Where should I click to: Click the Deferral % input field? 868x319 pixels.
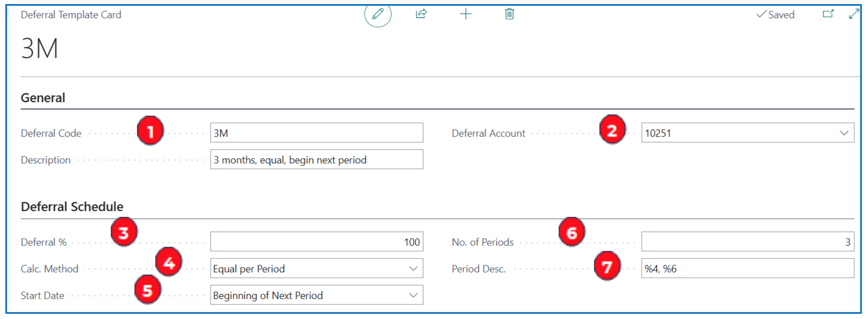316,241
